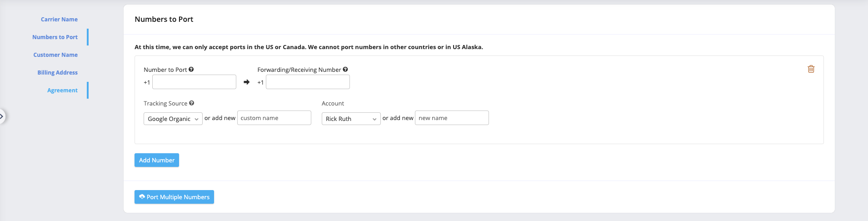Viewport: 868px width, 221px height.
Task: Click the arrow between the number fields
Action: [247, 82]
